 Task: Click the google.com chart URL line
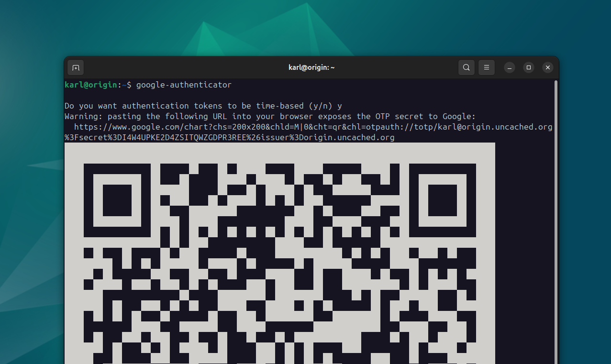coord(313,127)
